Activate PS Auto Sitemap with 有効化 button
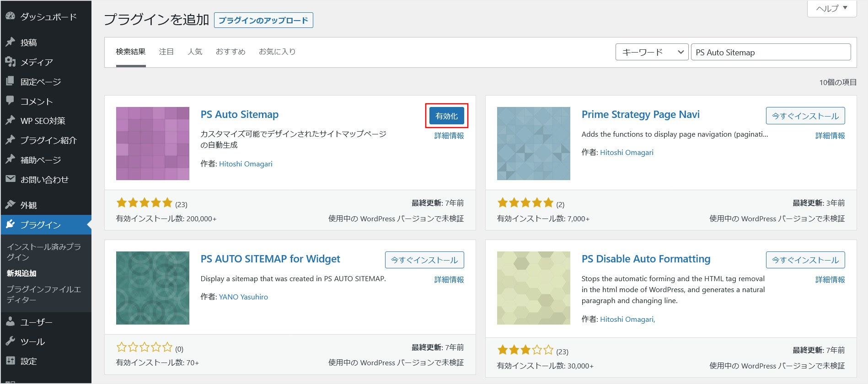 click(x=446, y=116)
